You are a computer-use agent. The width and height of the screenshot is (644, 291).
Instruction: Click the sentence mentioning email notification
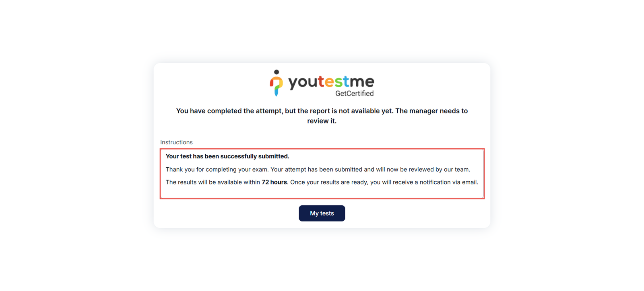[382, 182]
